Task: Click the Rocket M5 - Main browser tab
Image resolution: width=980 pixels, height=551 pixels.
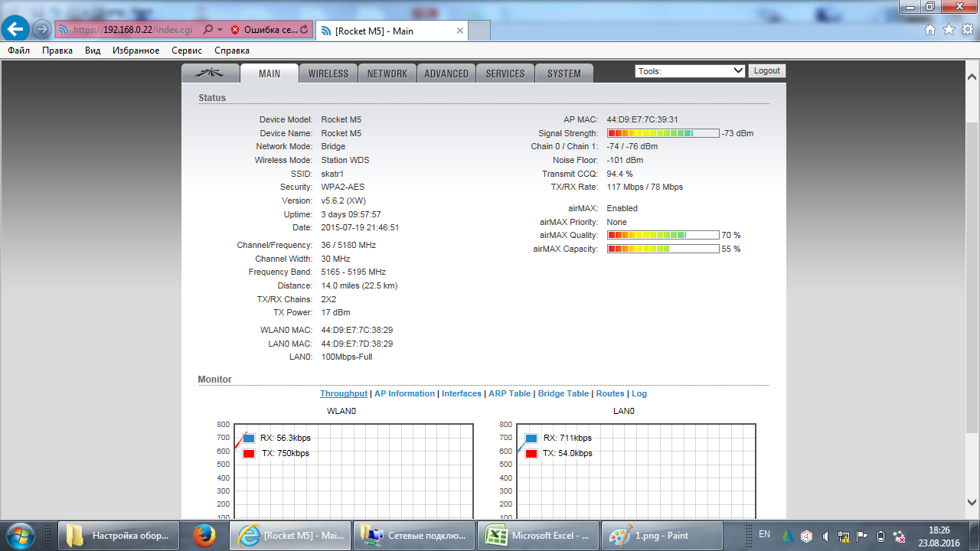Action: pos(391,31)
